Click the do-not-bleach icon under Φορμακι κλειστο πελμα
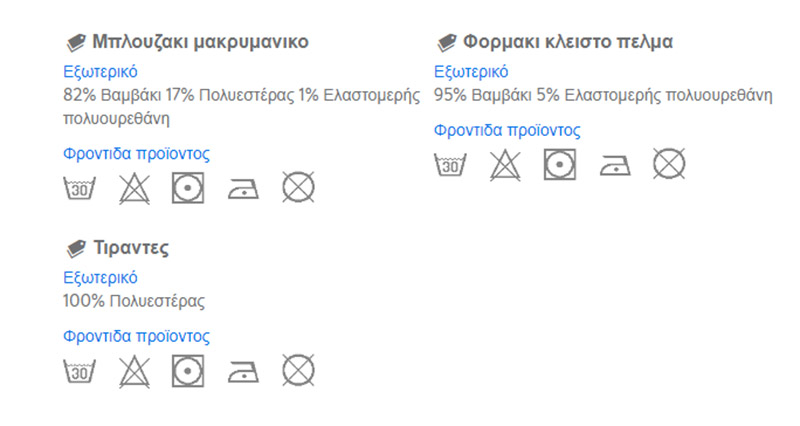This screenshot has height=426, width=800. pos(505,165)
